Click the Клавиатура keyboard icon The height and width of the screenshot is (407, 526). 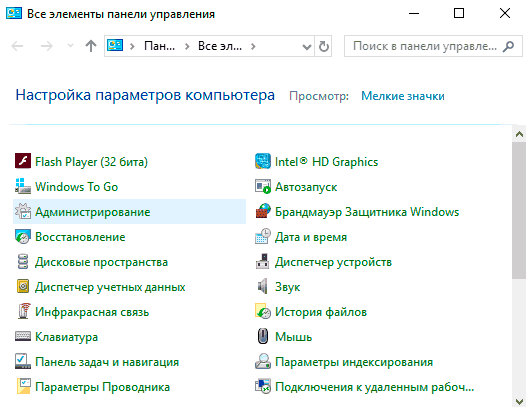point(23,337)
